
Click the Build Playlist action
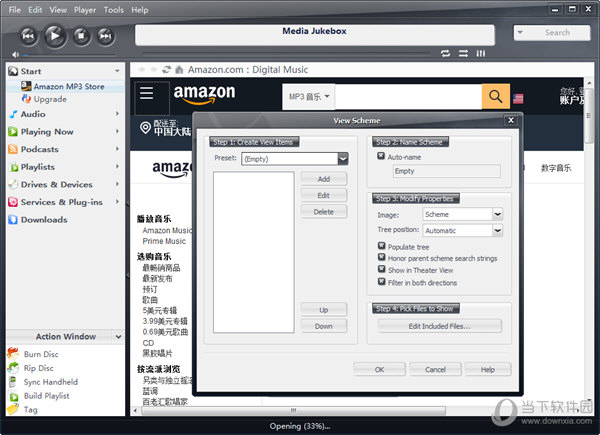click(x=46, y=396)
